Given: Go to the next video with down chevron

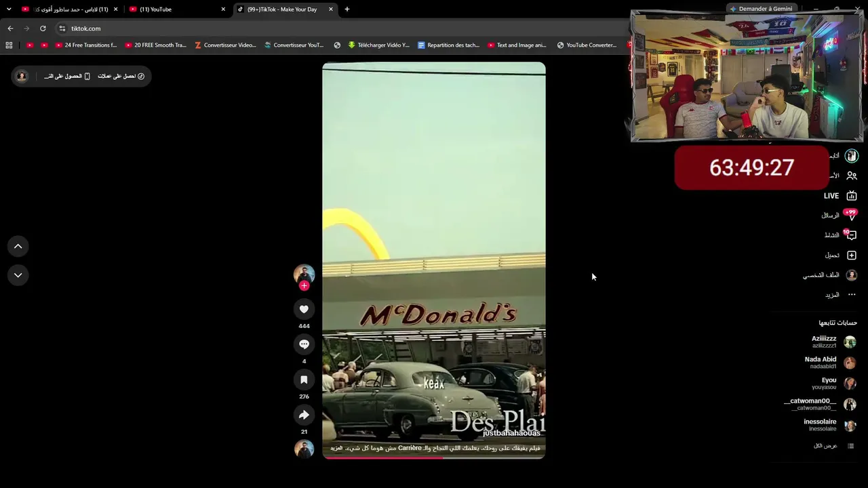Looking at the screenshot, I should (x=18, y=275).
